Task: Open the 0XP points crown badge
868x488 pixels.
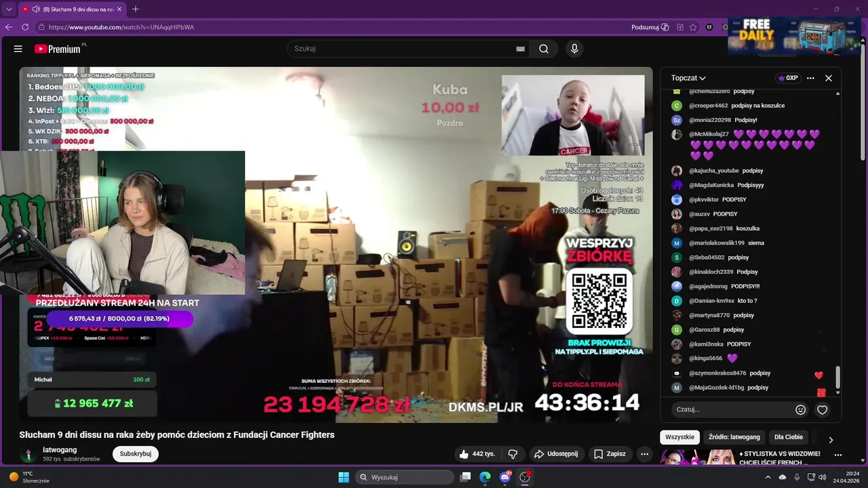Action: pyautogui.click(x=788, y=78)
